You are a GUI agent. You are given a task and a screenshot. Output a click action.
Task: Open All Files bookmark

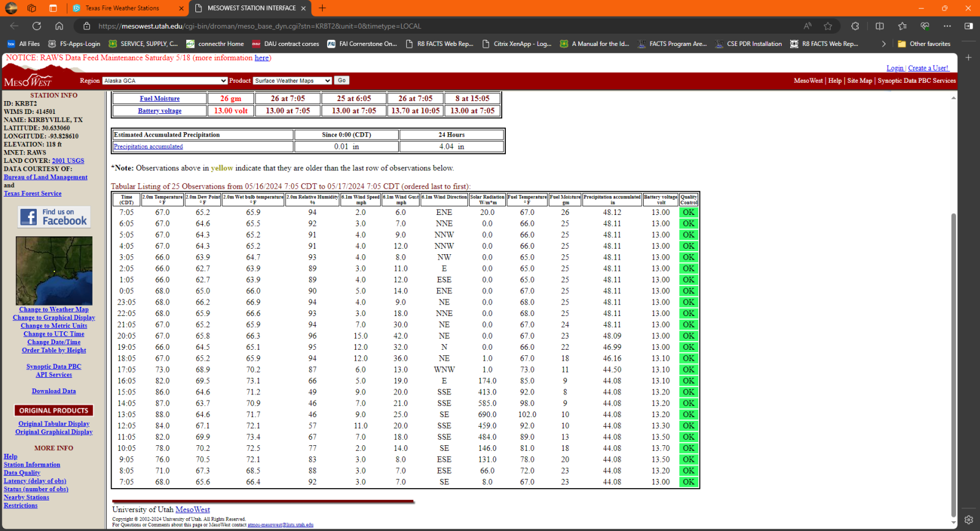click(24, 43)
